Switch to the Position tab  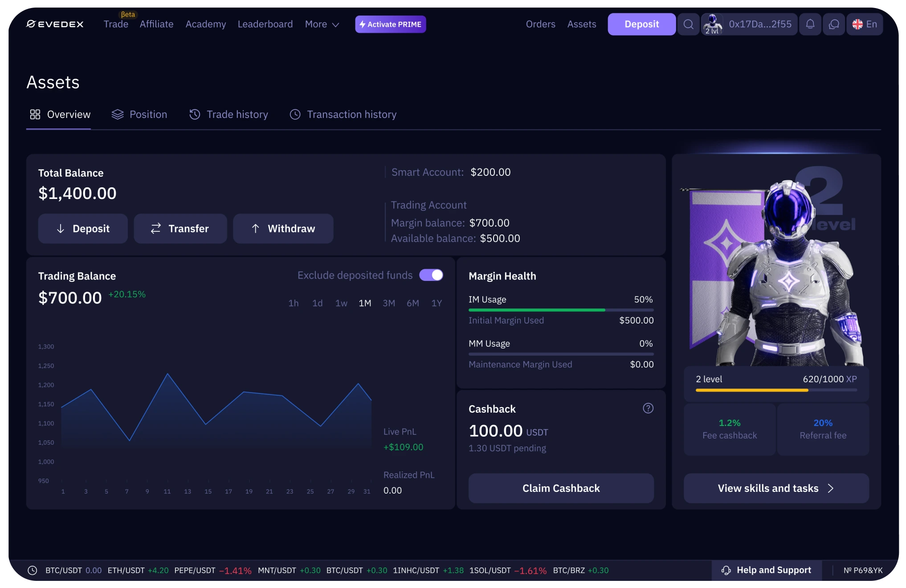tap(139, 114)
